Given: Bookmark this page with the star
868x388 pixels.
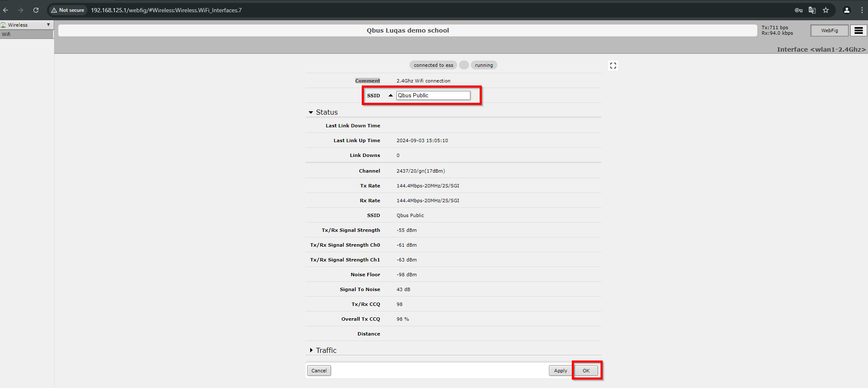Looking at the screenshot, I should tap(826, 10).
